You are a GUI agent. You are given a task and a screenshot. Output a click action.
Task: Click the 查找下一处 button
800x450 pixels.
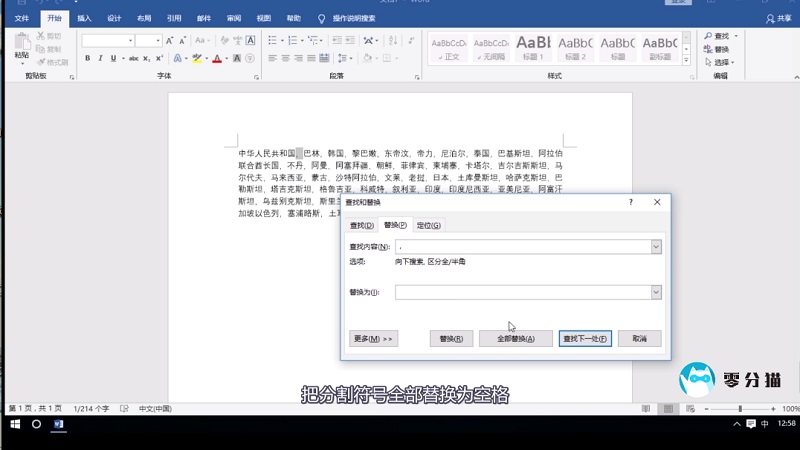[584, 339]
